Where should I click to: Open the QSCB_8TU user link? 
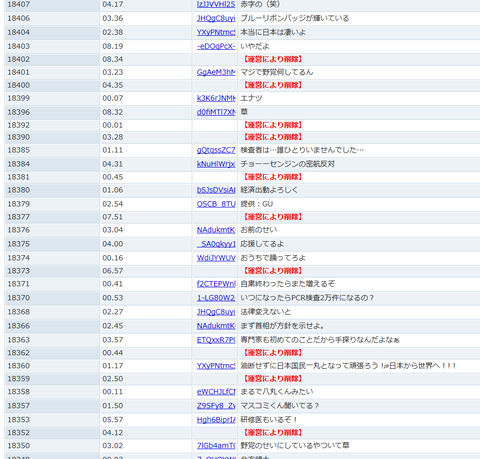point(216,204)
